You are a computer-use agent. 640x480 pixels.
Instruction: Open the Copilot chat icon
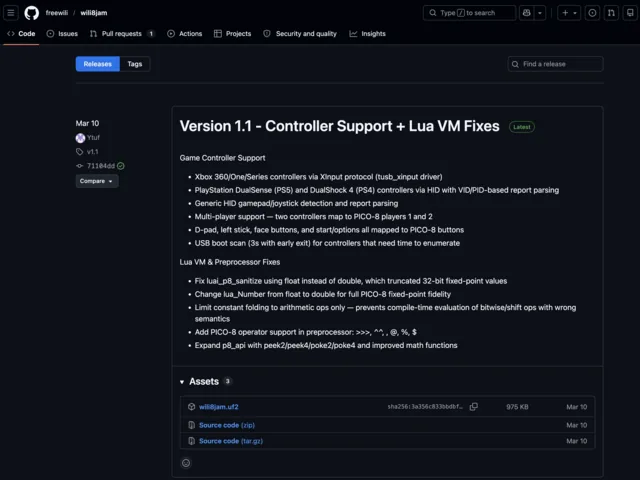[527, 13]
